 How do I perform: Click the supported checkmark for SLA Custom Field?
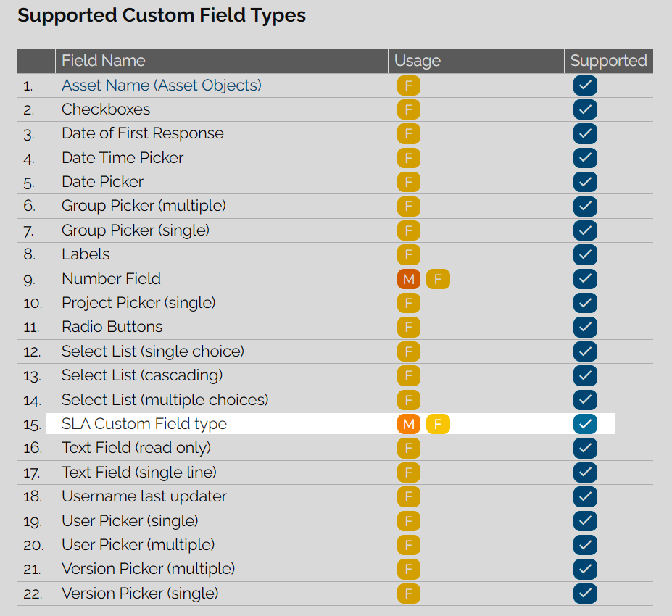(585, 424)
